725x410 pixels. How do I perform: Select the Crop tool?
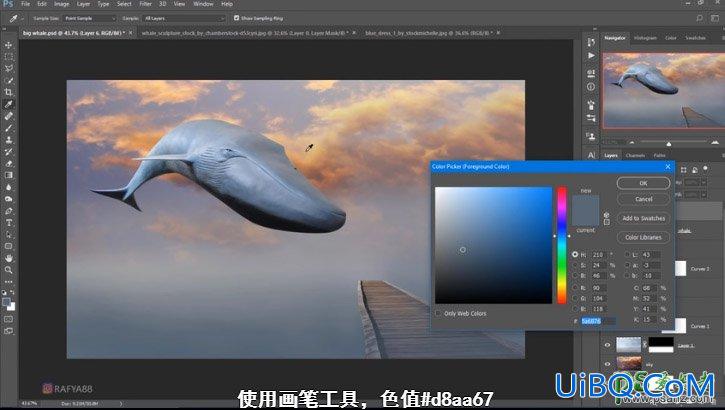point(8,92)
